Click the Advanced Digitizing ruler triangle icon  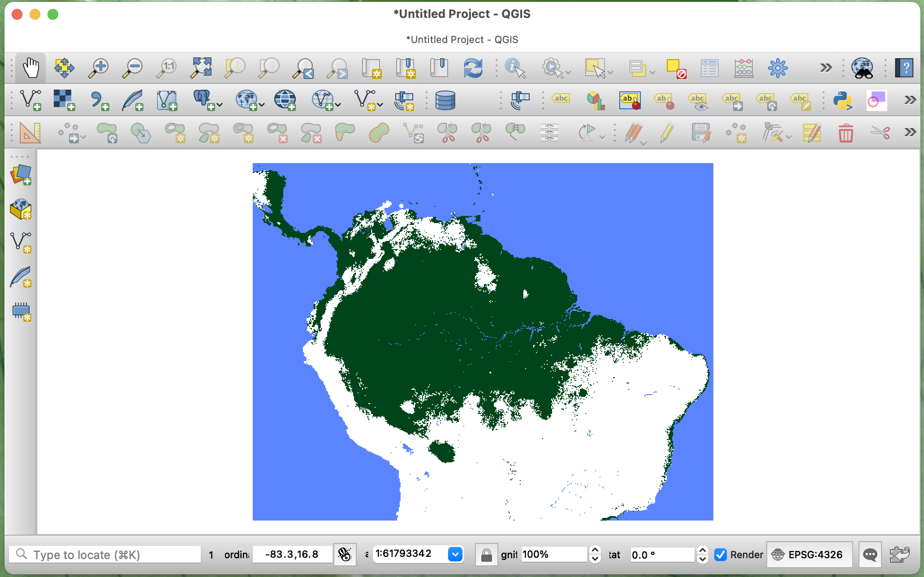(x=30, y=133)
